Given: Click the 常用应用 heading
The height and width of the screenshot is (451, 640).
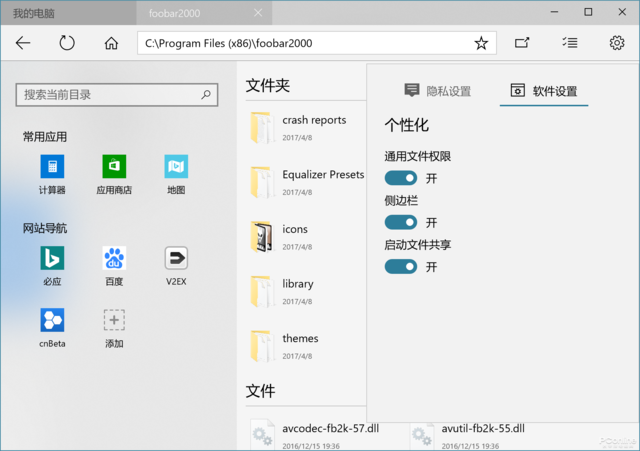Looking at the screenshot, I should (45, 137).
